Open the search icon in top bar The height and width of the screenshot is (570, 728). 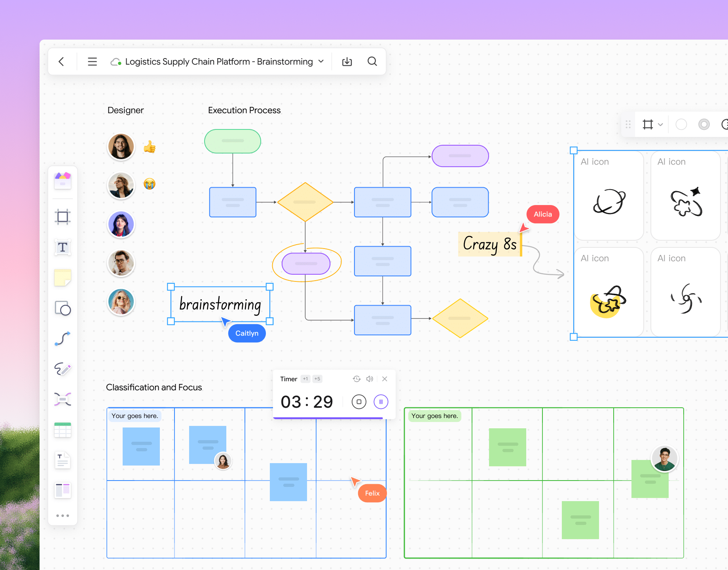[372, 62]
